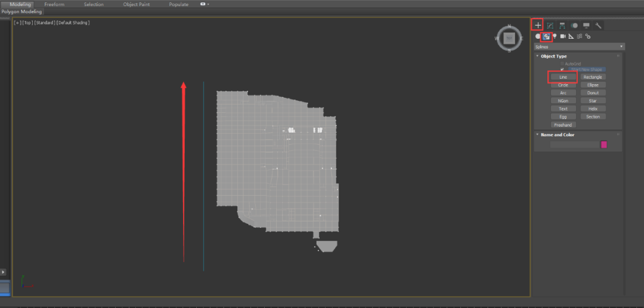Click the small trapezoid mesh below plan
This screenshot has height=308, width=644.
[x=327, y=247]
